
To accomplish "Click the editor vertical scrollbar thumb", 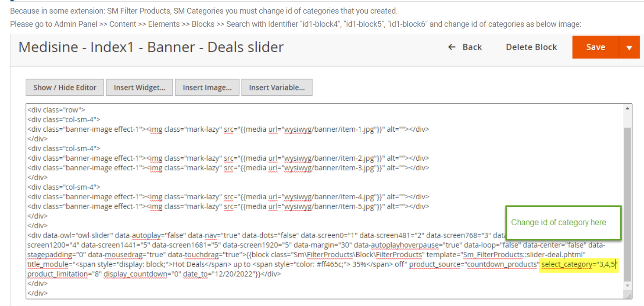I will [x=628, y=204].
